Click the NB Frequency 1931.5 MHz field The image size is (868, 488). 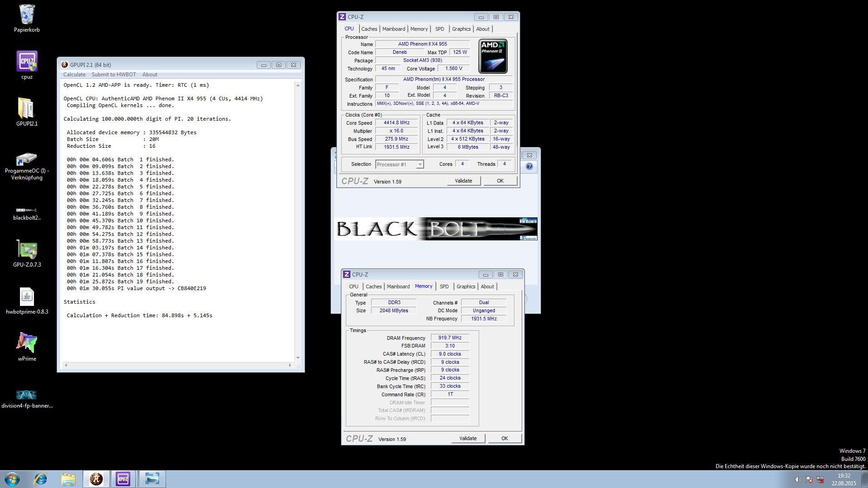[x=484, y=319]
